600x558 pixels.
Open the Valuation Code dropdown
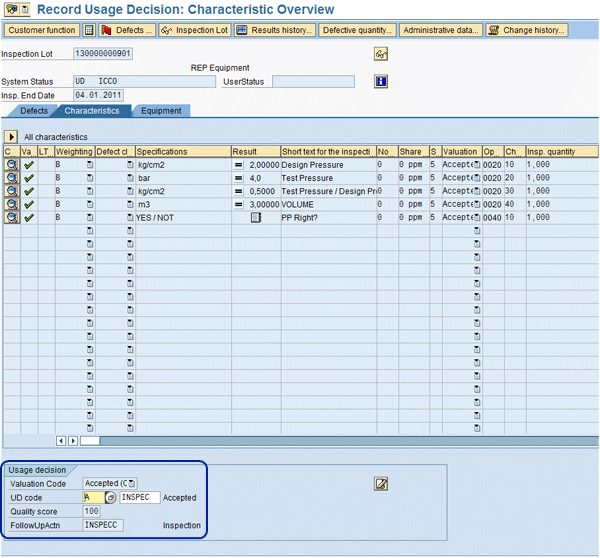coord(131,484)
